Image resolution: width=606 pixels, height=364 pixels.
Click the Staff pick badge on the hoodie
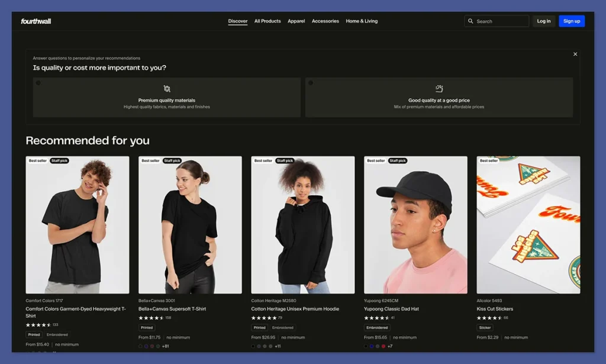pyautogui.click(x=285, y=160)
